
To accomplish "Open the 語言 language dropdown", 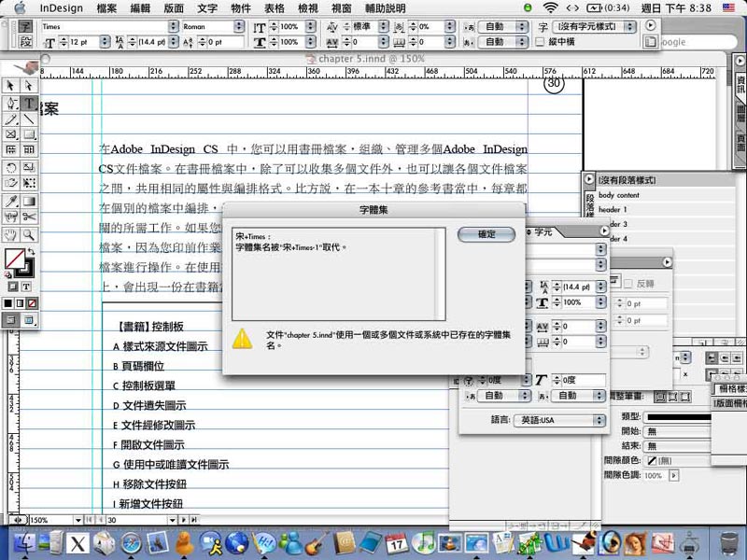I will 560,421.
